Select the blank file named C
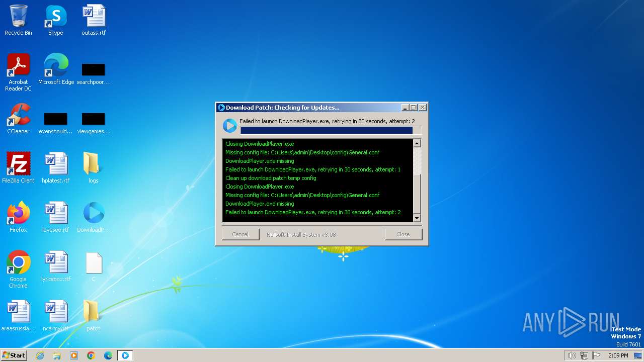Screen dimensions: 644x362 (x=94, y=266)
